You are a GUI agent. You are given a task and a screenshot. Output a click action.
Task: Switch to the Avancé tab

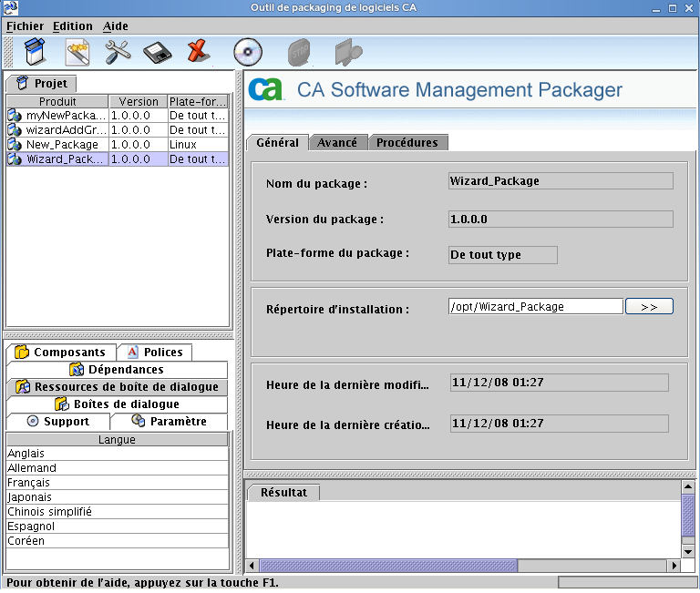pyautogui.click(x=337, y=143)
